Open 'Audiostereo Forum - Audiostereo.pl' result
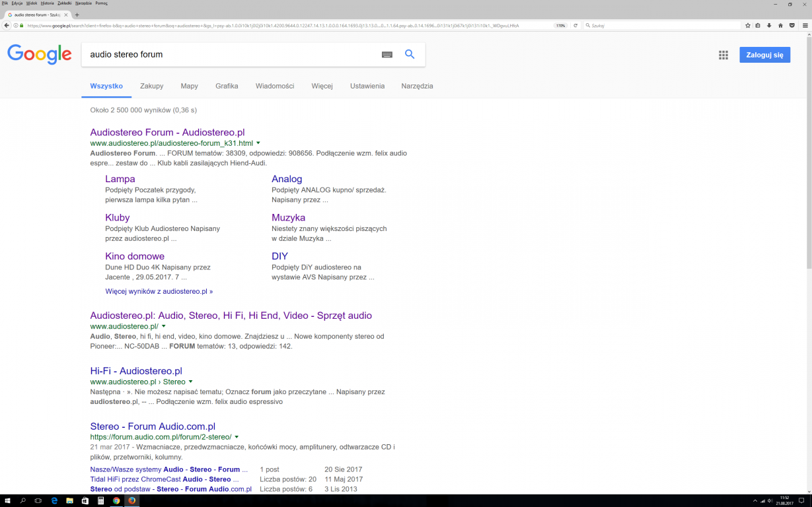The width and height of the screenshot is (812, 507). click(x=167, y=132)
